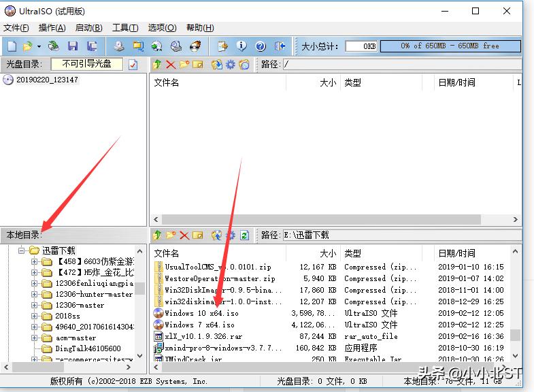This screenshot has width=534, height=392.
Task: Click the Rename icon in disc pane
Action: click(198, 65)
